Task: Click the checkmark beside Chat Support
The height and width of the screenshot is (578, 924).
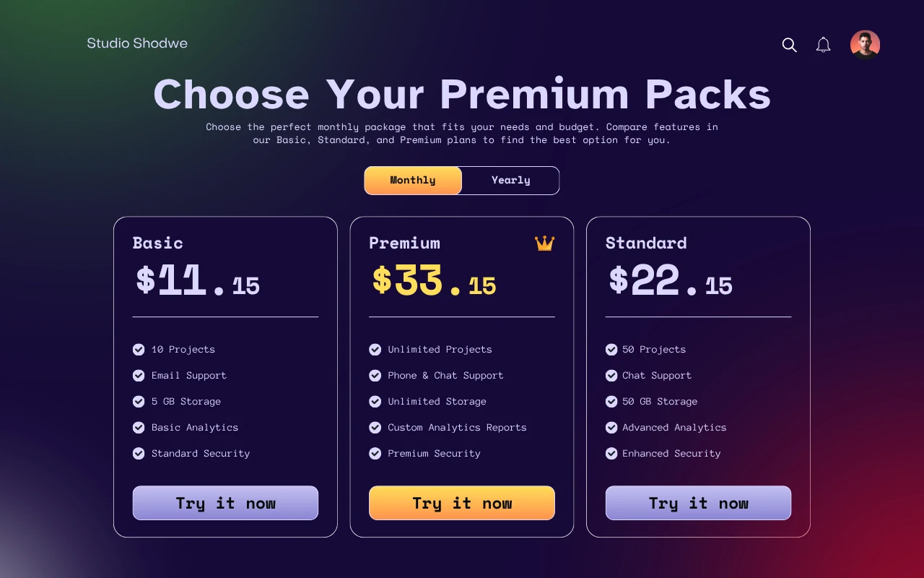Action: (x=611, y=376)
